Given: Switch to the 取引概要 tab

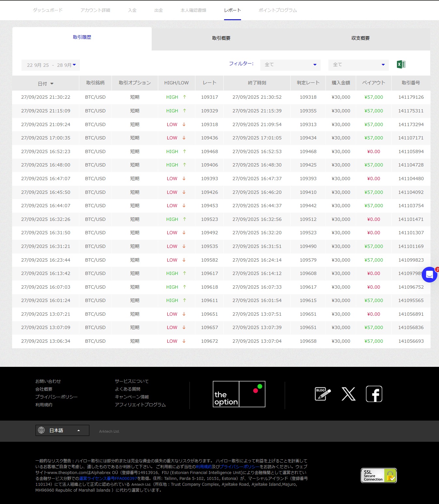Looking at the screenshot, I should (221, 38).
